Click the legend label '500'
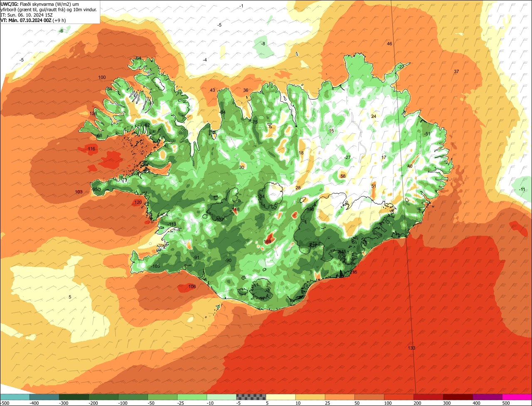Image resolution: width=532 pixels, height=406 pixels. coord(505,403)
